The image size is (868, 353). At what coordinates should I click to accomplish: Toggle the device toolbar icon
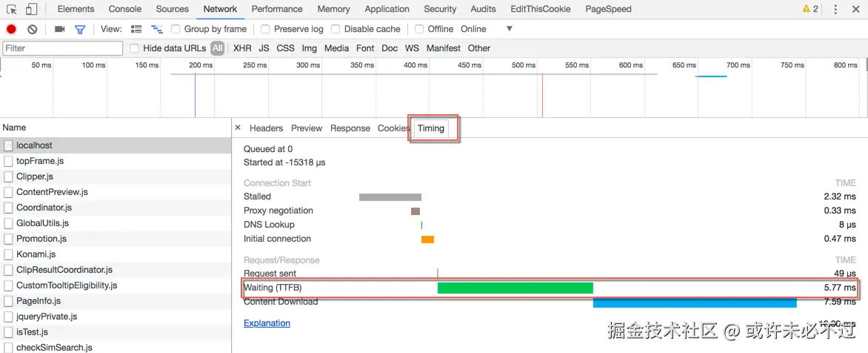click(x=32, y=10)
